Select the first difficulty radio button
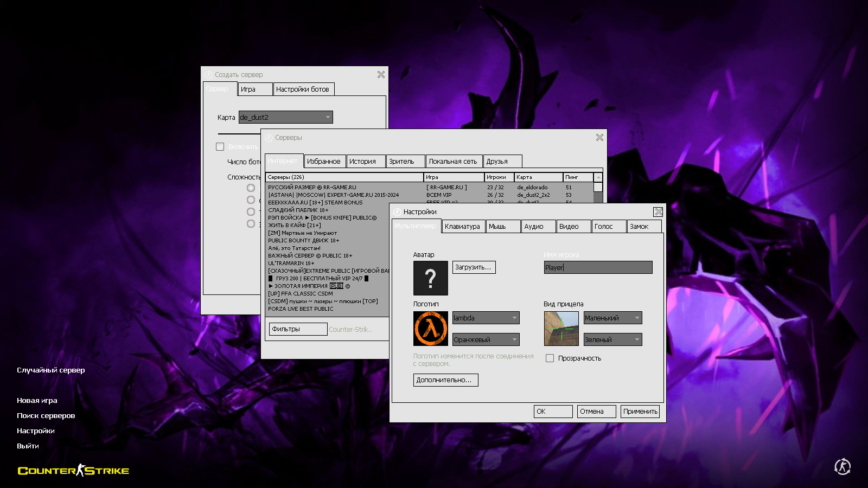The width and height of the screenshot is (868, 488). pyautogui.click(x=251, y=188)
